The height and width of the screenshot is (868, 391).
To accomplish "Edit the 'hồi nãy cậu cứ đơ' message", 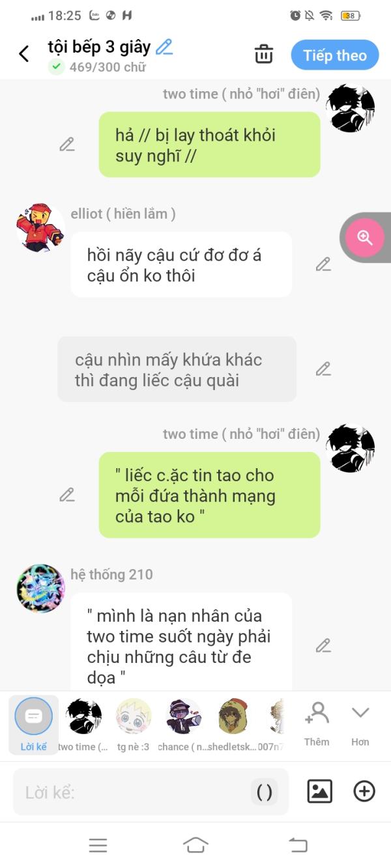I will click(x=323, y=264).
